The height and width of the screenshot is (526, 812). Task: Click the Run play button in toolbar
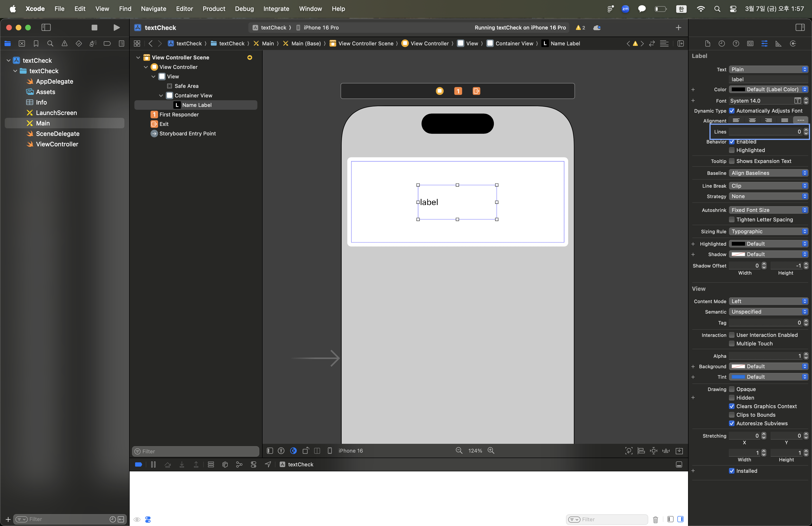coord(116,28)
